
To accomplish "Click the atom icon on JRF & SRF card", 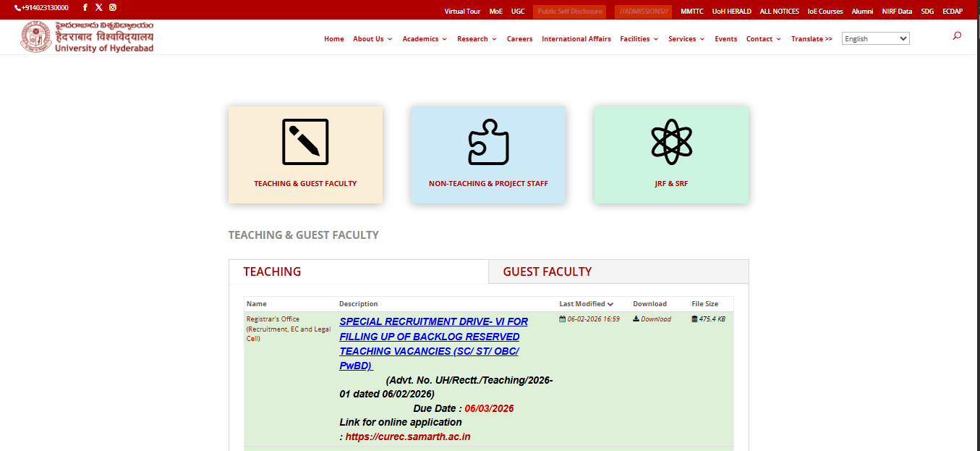I will click(670, 142).
